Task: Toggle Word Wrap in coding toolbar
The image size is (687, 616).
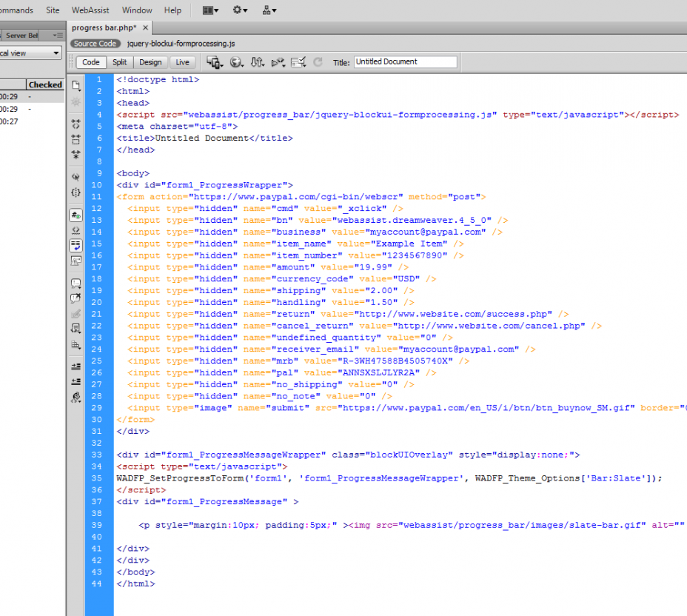Action: coord(76,246)
